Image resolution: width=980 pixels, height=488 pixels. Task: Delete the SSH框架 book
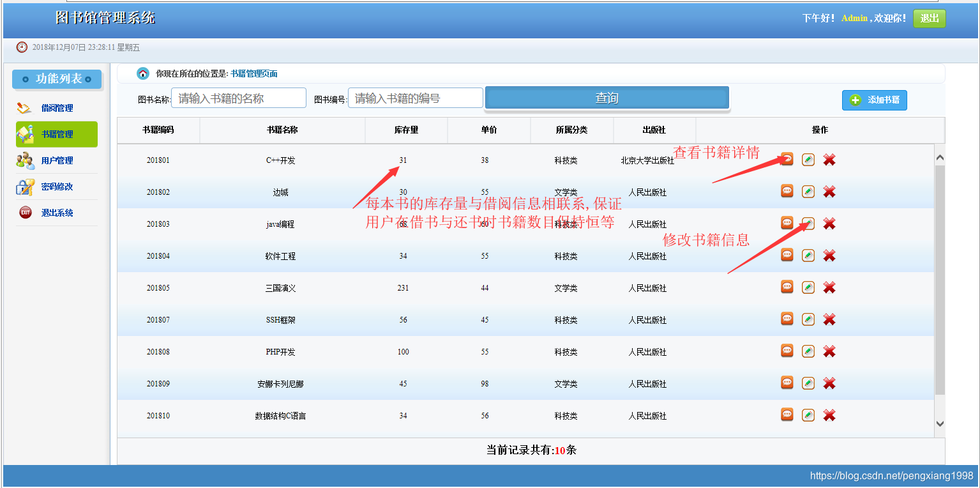tap(829, 319)
